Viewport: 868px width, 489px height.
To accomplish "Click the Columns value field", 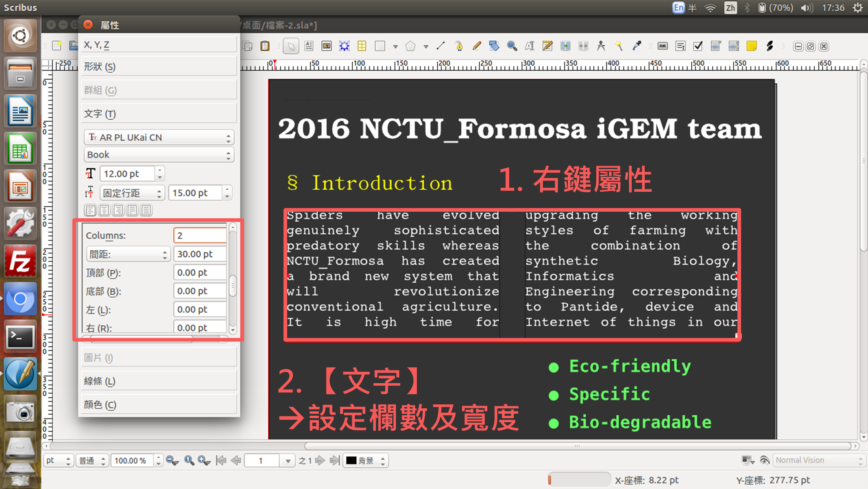I will [200, 235].
